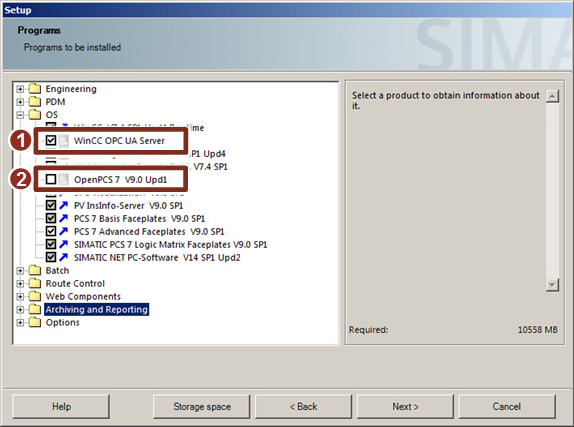Click the OS folder icon
This screenshot has width=574, height=427.
coord(35,115)
